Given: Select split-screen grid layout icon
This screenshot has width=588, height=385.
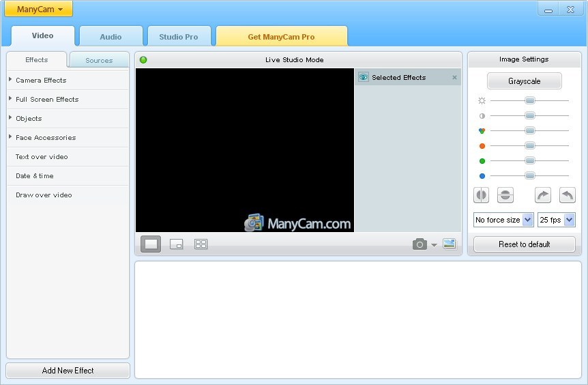Looking at the screenshot, I should click(x=201, y=244).
